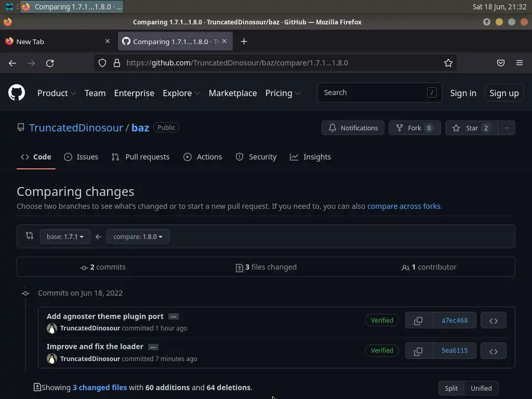
Task: Click the swap compare direction icon
Action: coord(30,235)
